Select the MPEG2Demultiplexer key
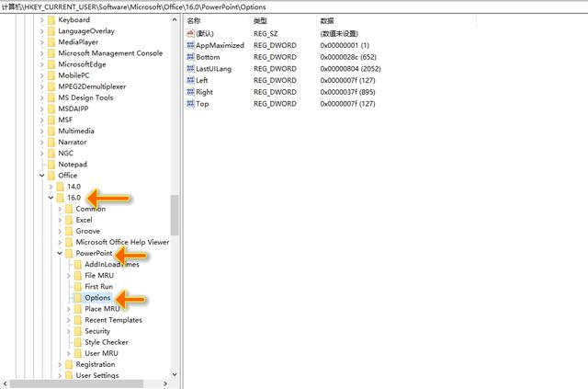 coord(92,86)
